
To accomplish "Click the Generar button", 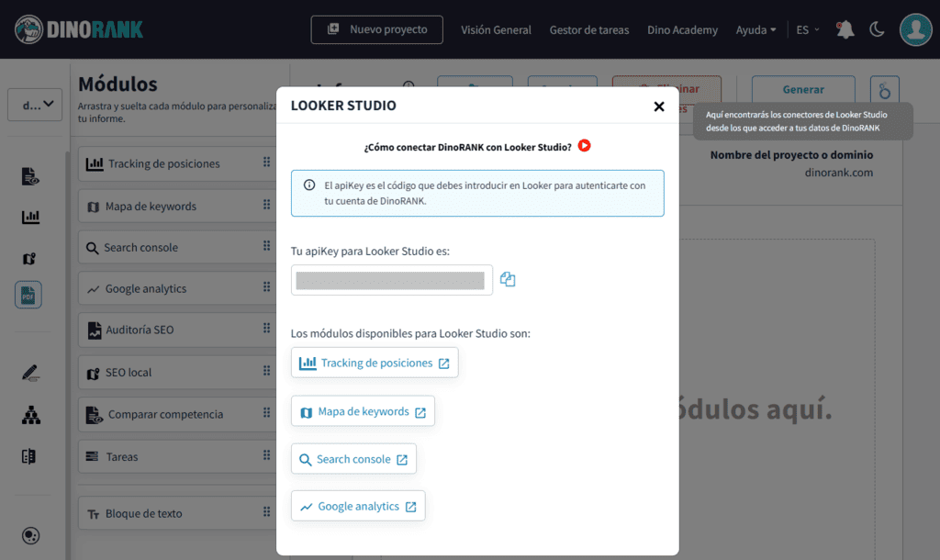I will [803, 89].
